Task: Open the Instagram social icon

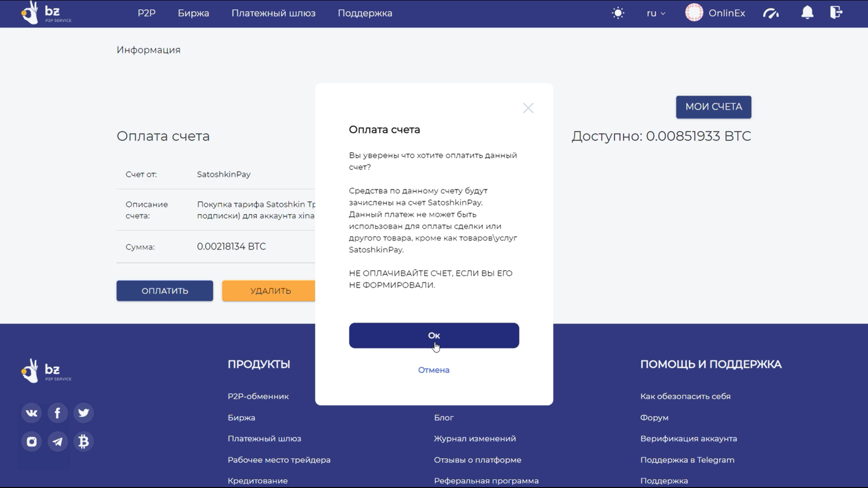Action: pyautogui.click(x=32, y=442)
